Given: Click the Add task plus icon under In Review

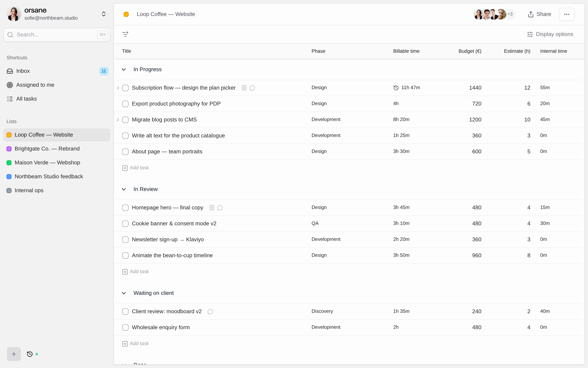Looking at the screenshot, I should coord(125,272).
